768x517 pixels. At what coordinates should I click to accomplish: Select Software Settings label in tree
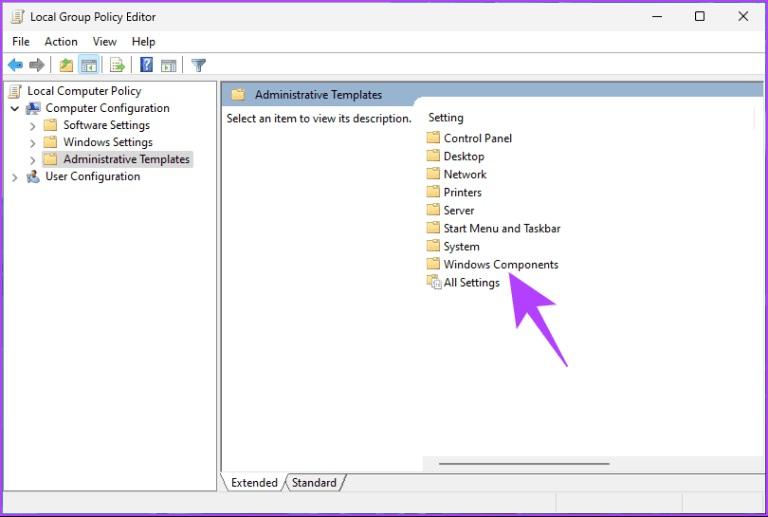click(x=106, y=125)
